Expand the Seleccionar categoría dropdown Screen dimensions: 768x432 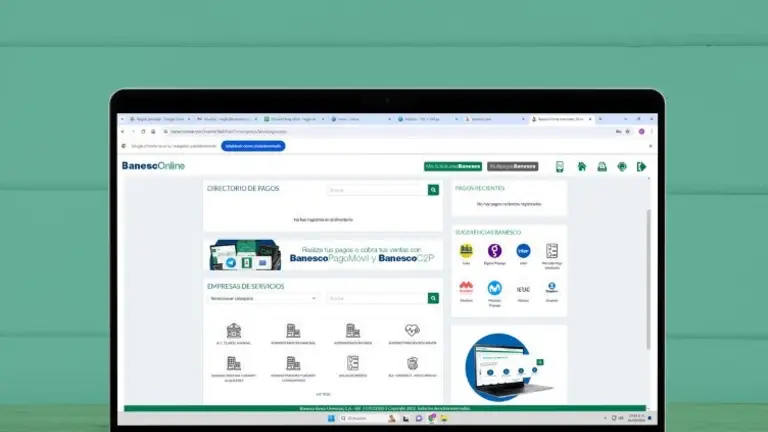(x=263, y=298)
